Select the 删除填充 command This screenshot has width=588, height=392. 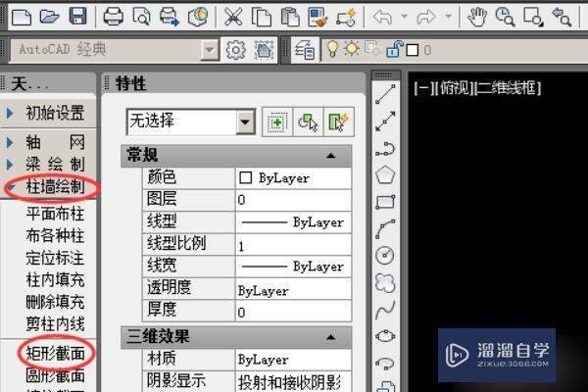point(55,302)
